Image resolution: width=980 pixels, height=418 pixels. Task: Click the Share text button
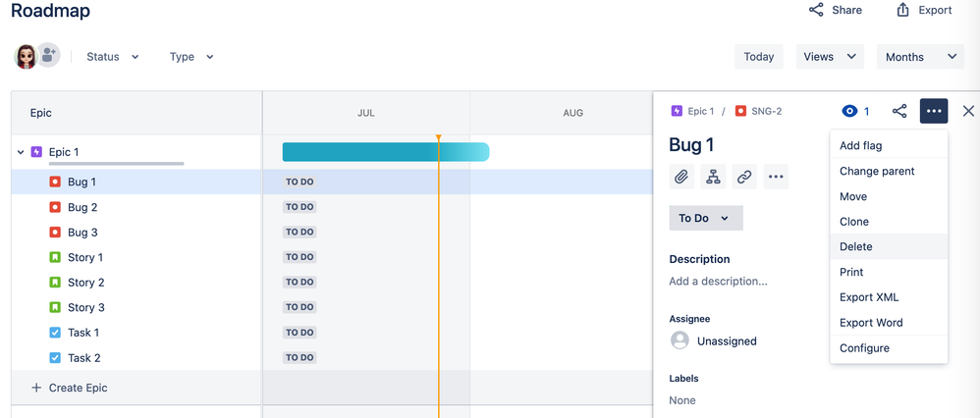846,10
